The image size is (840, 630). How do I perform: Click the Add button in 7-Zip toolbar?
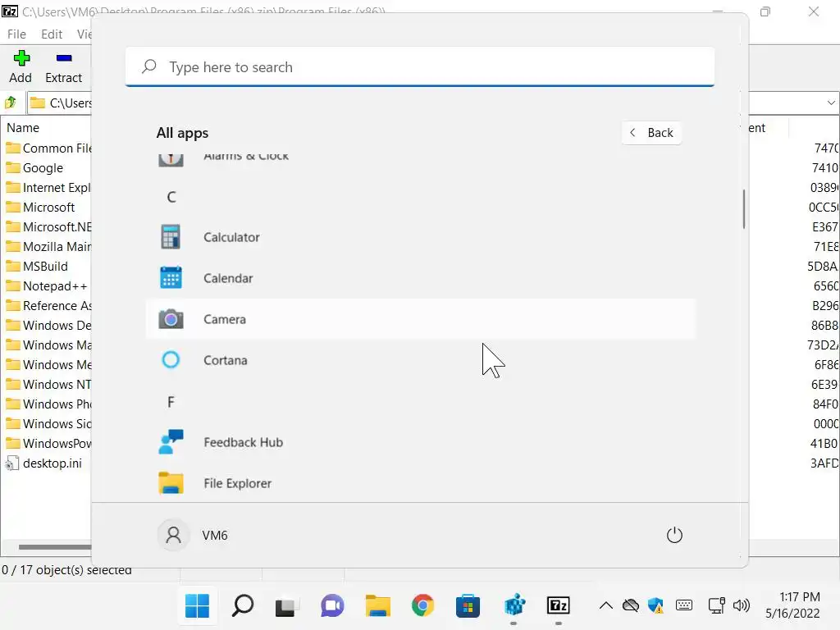click(21, 67)
